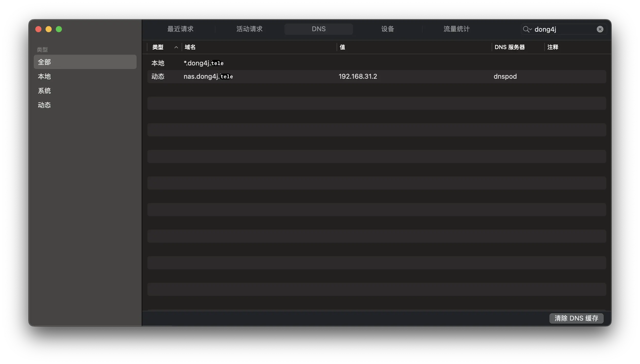
Task: Click the search magnifier dropdown icon
Action: click(527, 29)
